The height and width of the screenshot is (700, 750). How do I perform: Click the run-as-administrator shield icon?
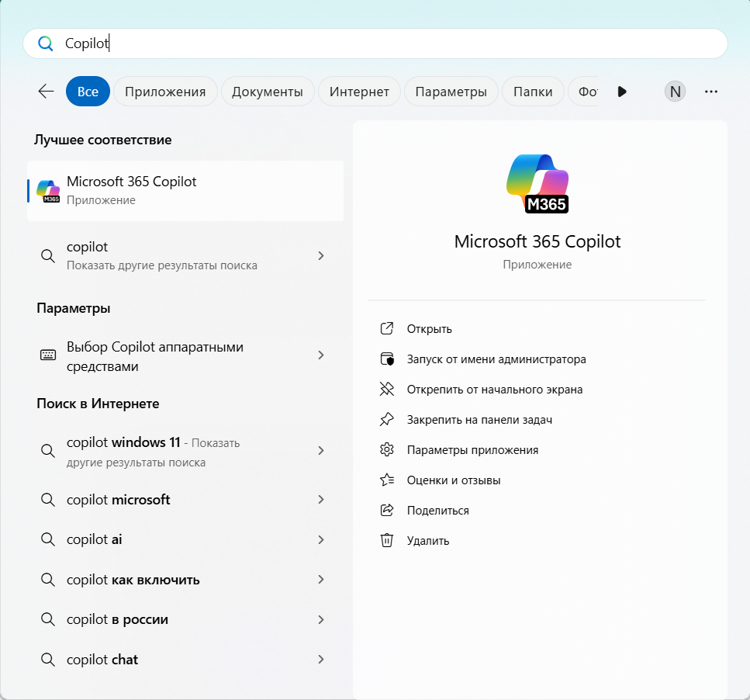386,359
